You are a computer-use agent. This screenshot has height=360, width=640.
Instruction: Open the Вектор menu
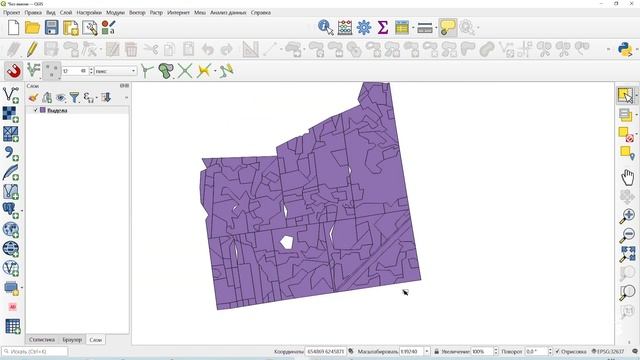(x=137, y=13)
